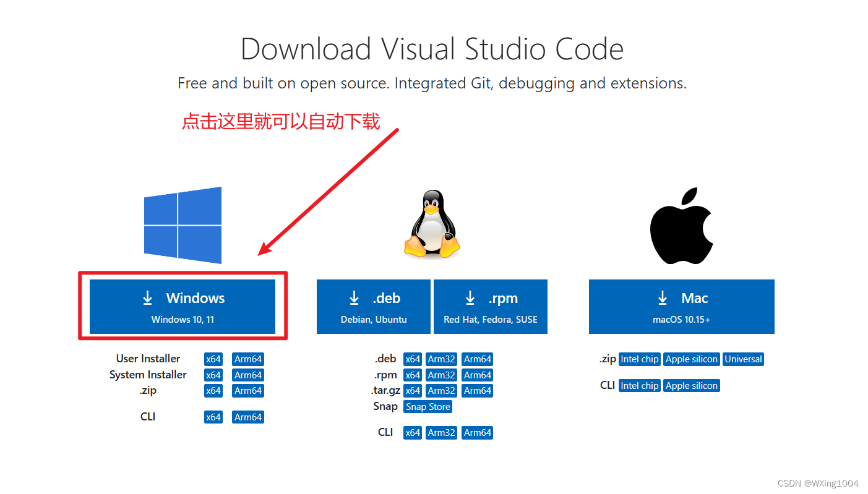Select x64 for the User Installer

point(213,359)
